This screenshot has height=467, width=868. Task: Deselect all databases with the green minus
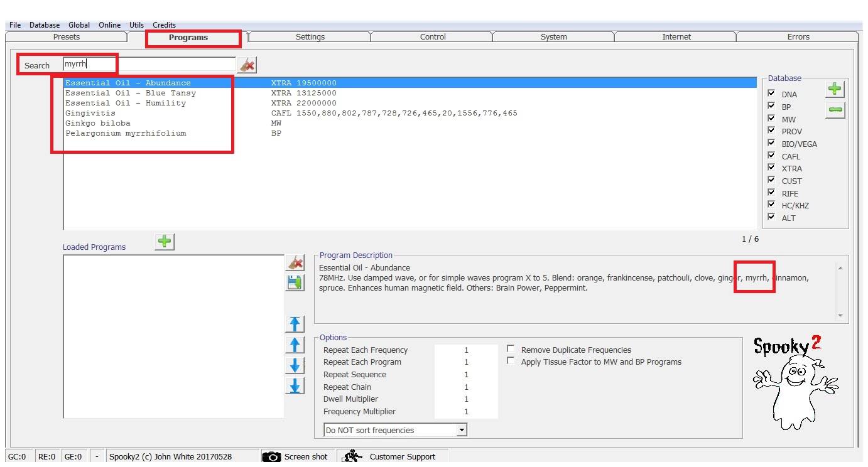click(834, 110)
